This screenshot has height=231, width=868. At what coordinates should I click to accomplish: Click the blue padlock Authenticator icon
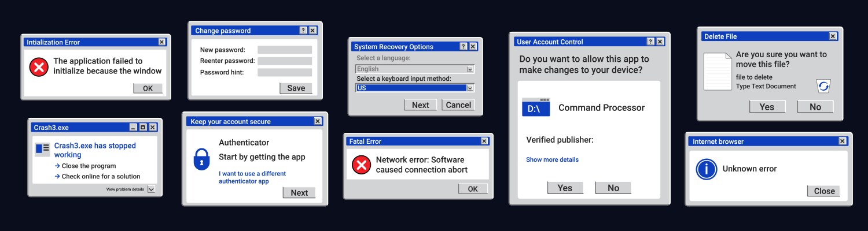[201, 159]
